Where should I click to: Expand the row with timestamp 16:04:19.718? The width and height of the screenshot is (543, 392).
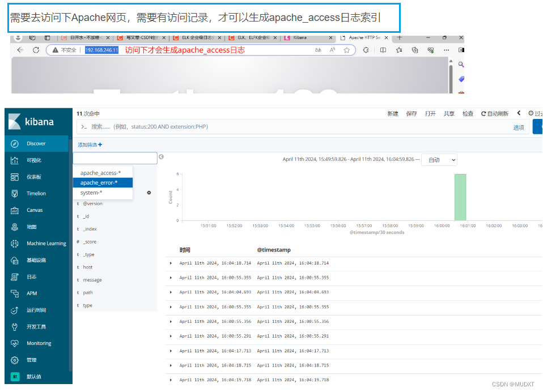pos(171,380)
